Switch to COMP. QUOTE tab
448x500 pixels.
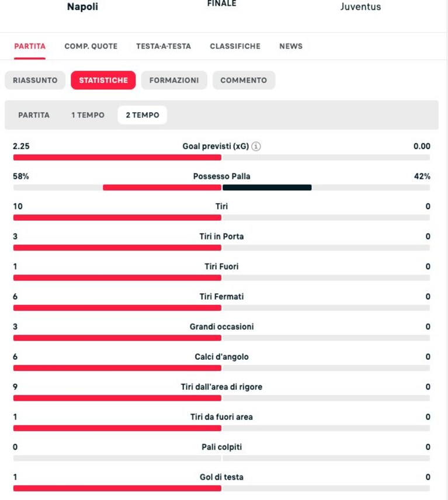click(x=91, y=46)
